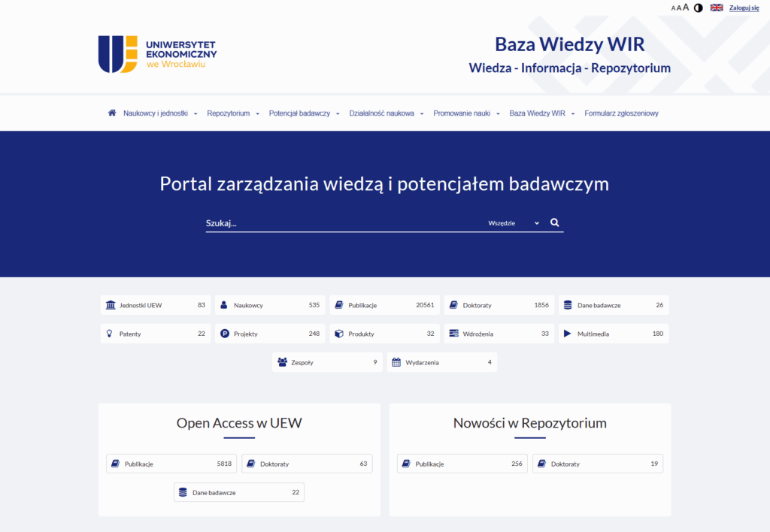Viewport: 770px width, 532px height.
Task: Click the Zespoły group icon
Action: click(282, 361)
